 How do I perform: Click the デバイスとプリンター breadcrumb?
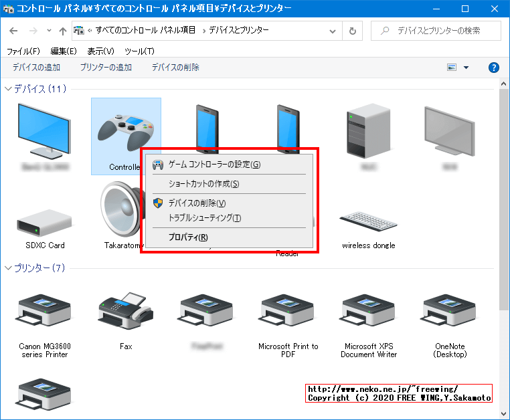tap(239, 30)
